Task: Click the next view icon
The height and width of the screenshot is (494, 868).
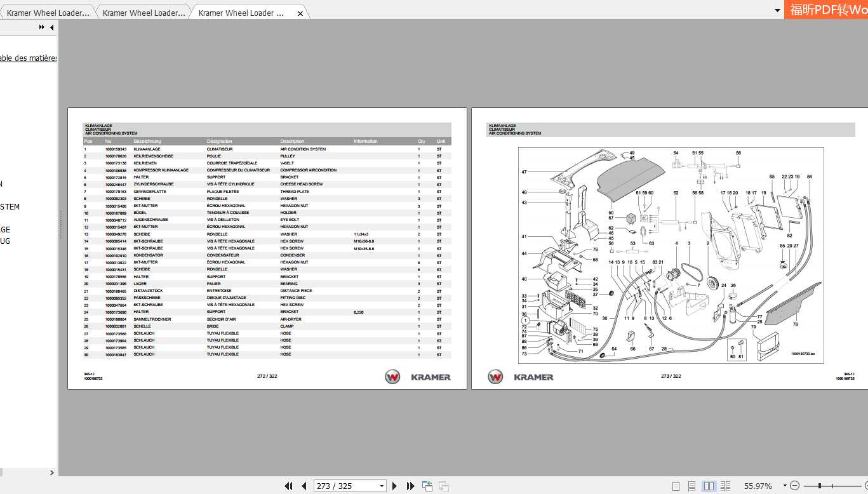Action: (x=443, y=486)
